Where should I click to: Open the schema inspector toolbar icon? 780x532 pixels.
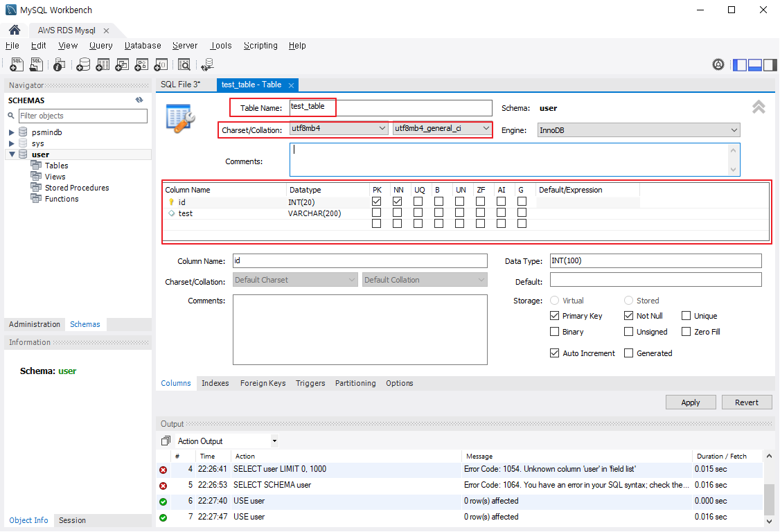coord(59,64)
